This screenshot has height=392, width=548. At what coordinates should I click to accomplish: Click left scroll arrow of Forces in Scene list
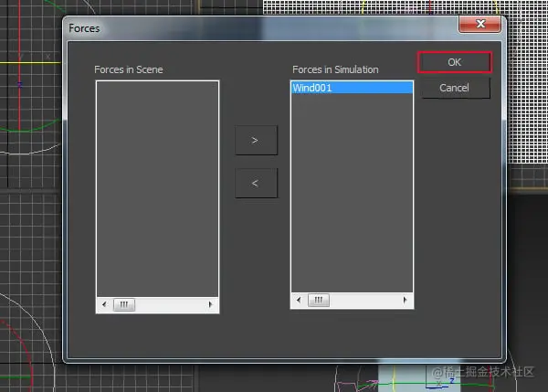[104, 304]
